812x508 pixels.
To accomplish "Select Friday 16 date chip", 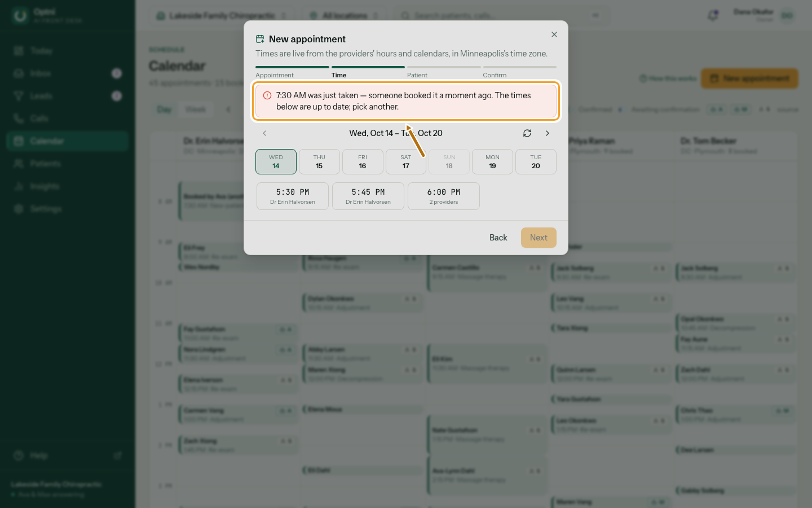I will coord(363,161).
